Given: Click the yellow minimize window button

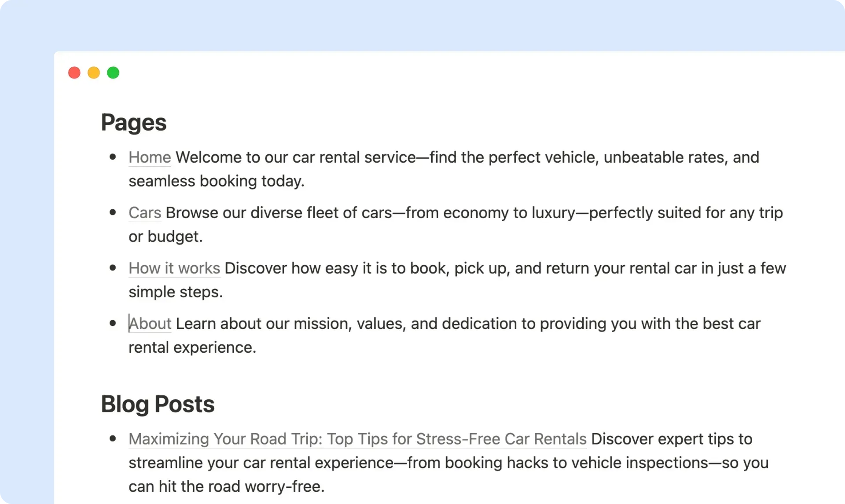Looking at the screenshot, I should (x=94, y=73).
